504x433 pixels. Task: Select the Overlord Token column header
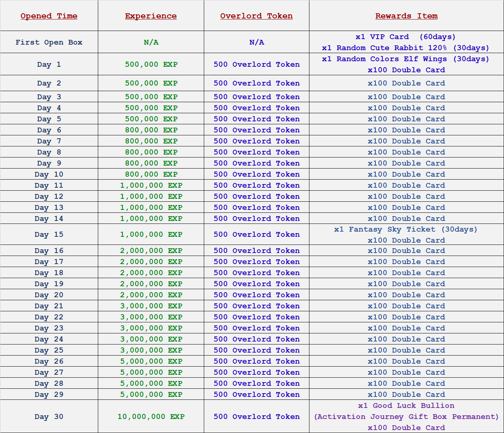pyautogui.click(x=256, y=16)
